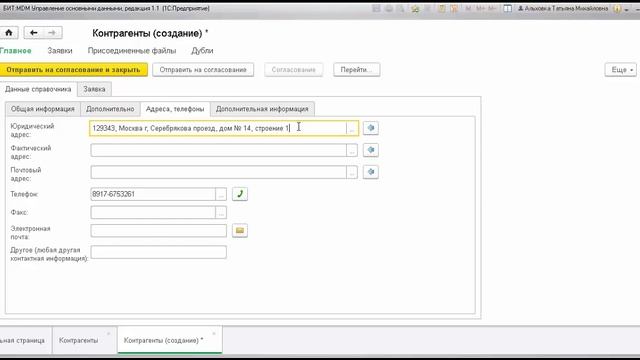640x360 pixels.
Task: Open legal address selection ellipsis button
Action: tap(351, 128)
